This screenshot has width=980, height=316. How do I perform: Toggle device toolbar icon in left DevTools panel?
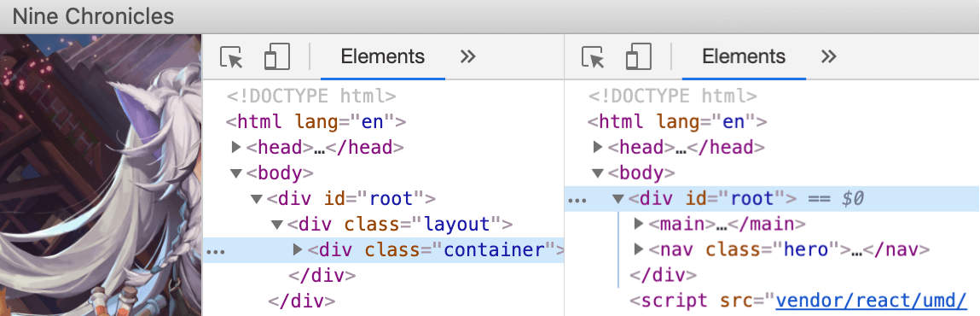click(x=277, y=57)
